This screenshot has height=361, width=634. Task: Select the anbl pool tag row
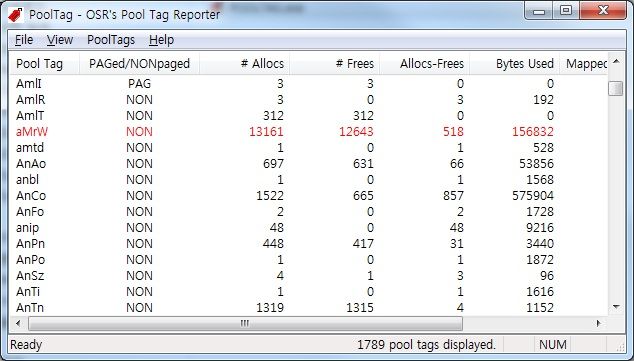click(309, 179)
